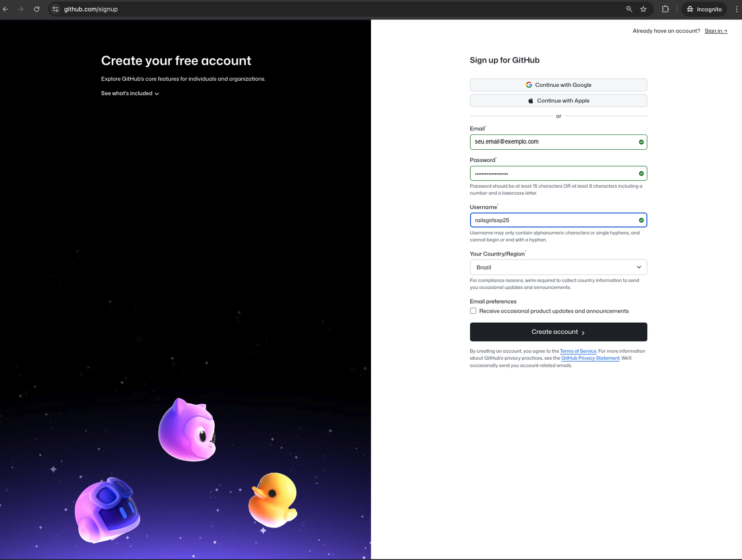Click the pink Mona cat mascot

coord(187,430)
